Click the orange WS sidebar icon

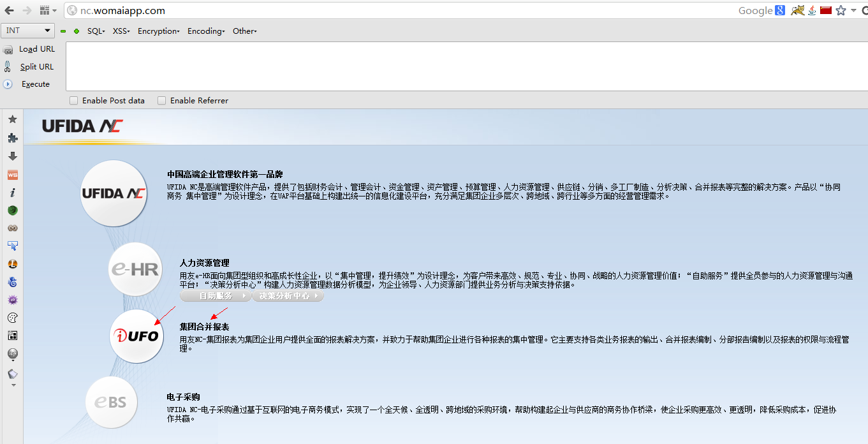tap(12, 174)
